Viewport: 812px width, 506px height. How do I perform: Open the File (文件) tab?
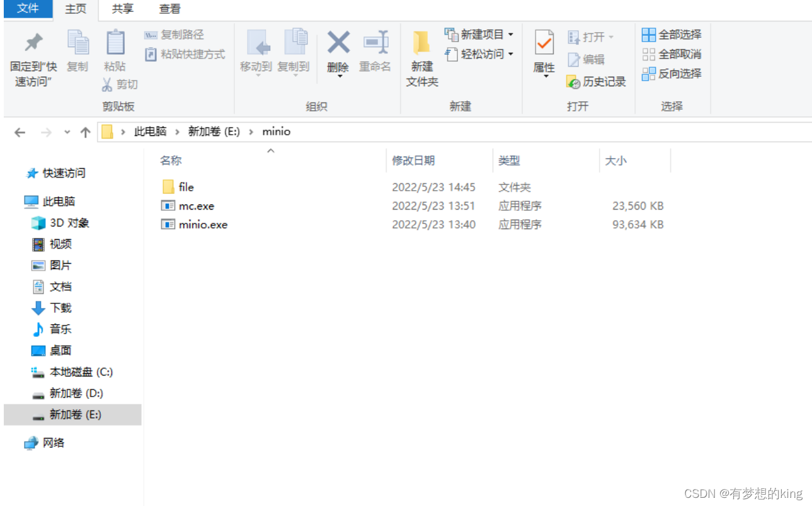point(28,9)
